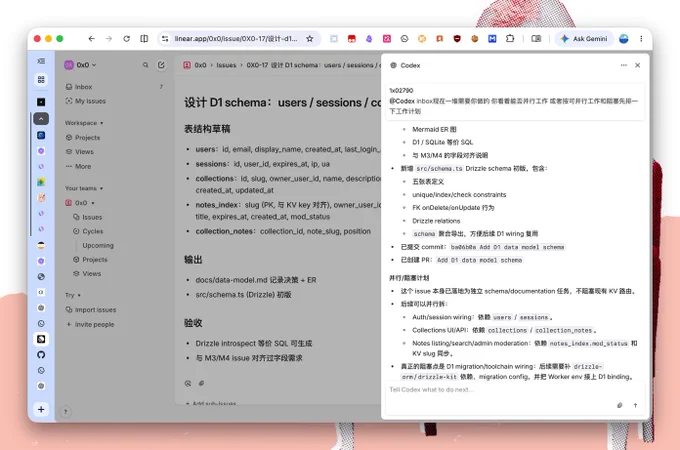This screenshot has height=450, width=680.
Task: Select the active Linear tab in sidebar
Action: [41, 339]
